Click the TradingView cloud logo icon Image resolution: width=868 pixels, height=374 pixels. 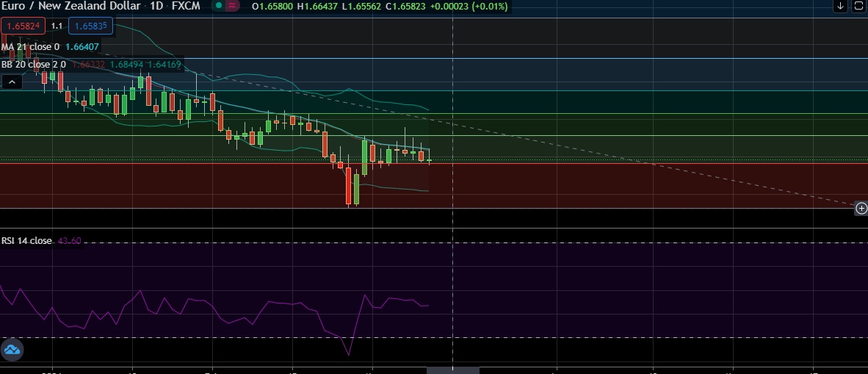point(12,350)
